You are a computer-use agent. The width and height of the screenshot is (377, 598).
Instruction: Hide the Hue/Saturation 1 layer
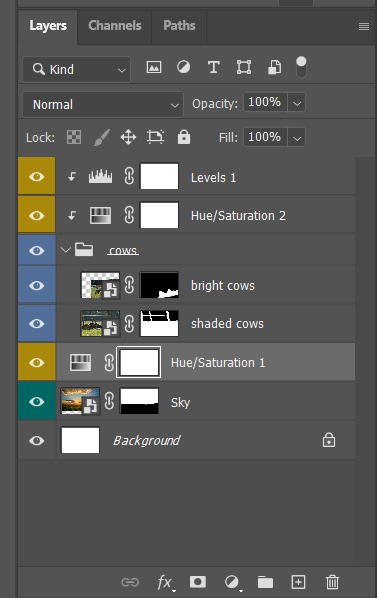pos(37,362)
